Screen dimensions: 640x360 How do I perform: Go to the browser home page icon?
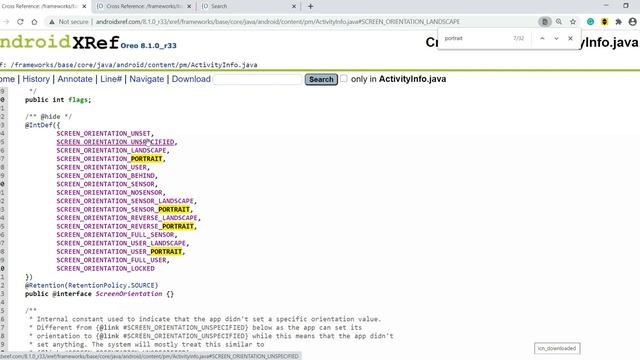34,22
